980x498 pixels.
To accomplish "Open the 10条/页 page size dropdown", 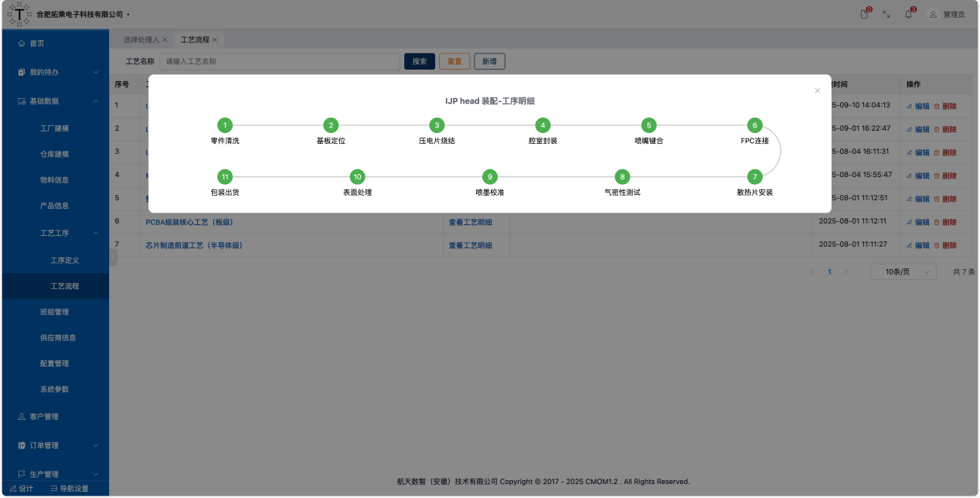I will (x=903, y=271).
